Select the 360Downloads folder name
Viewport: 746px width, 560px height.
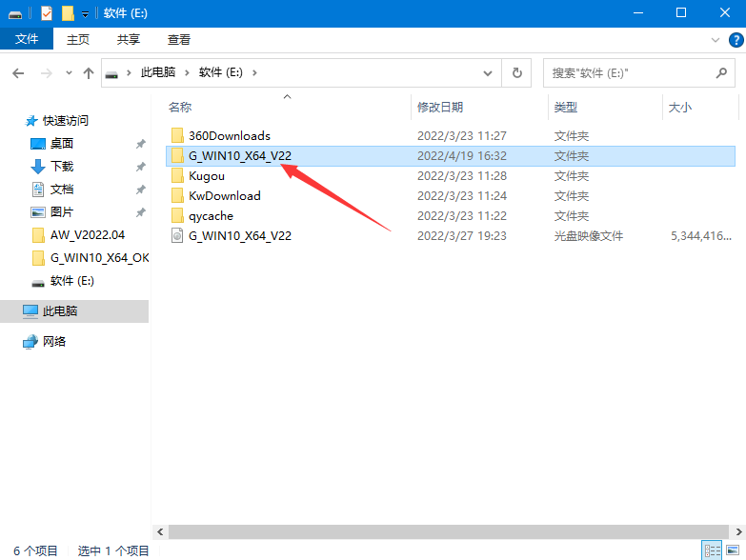click(230, 136)
